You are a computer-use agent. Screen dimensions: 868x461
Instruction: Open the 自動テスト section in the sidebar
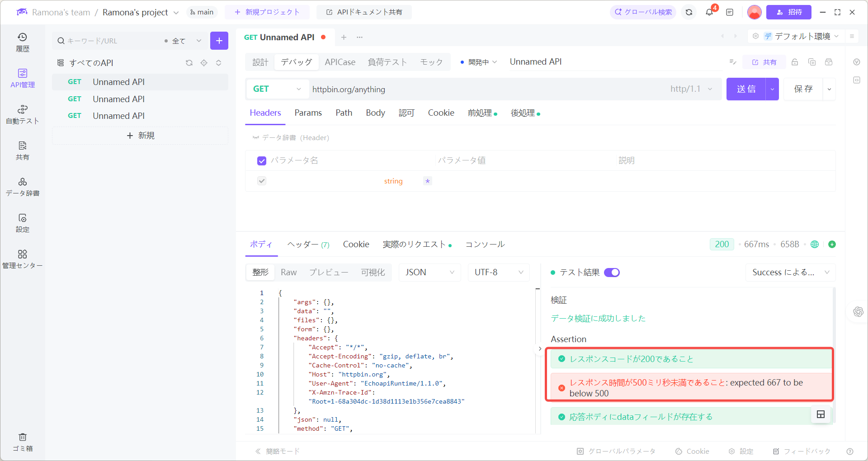coord(23,114)
